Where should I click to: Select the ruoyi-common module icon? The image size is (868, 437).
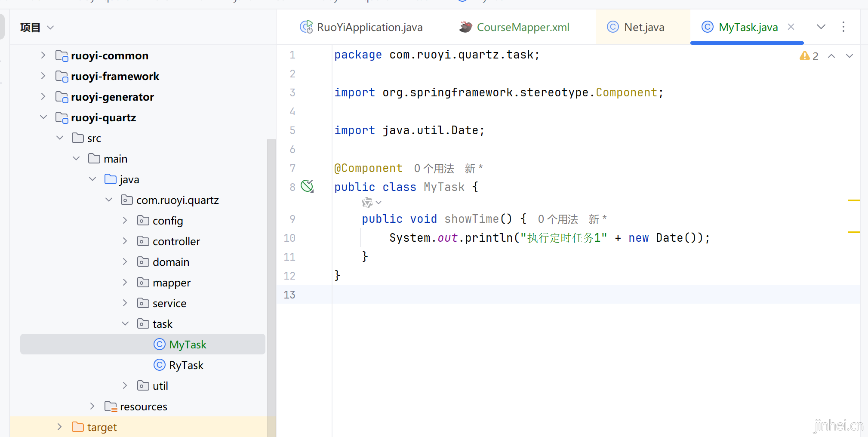click(x=62, y=55)
